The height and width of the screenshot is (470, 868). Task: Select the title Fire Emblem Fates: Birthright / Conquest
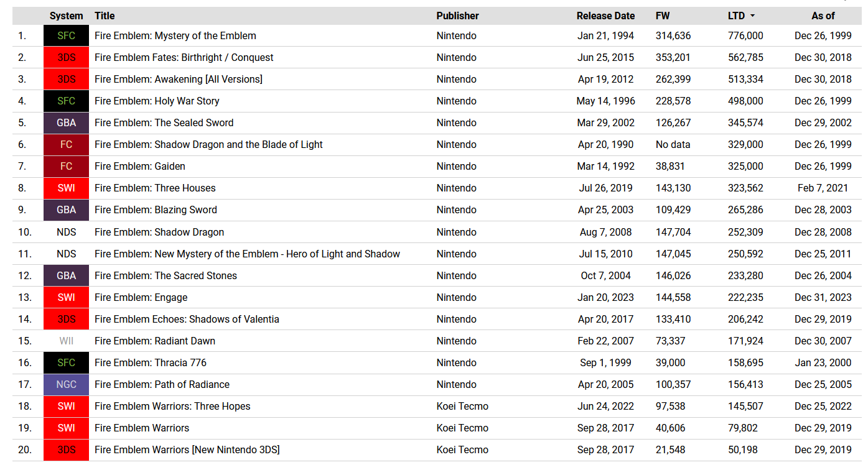pos(184,58)
